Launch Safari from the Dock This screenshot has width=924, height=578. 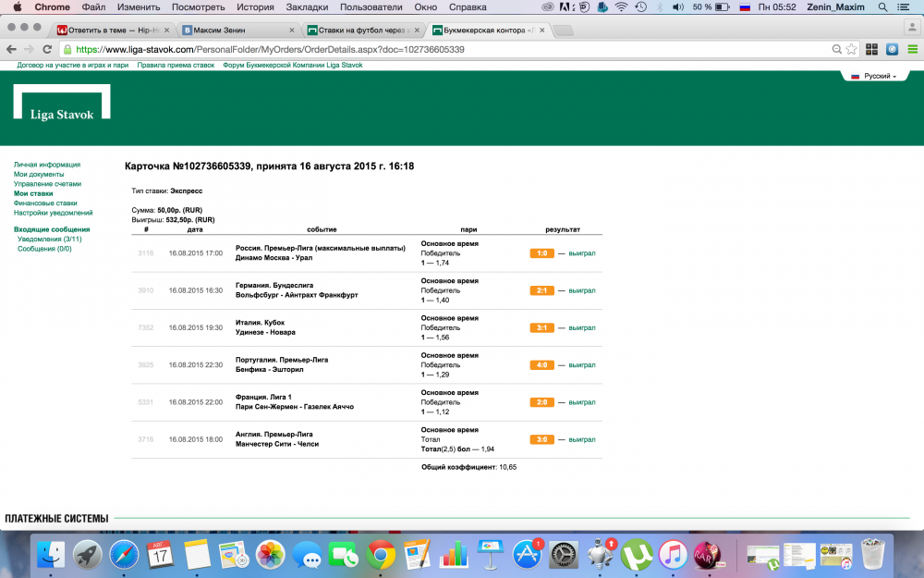click(x=124, y=555)
